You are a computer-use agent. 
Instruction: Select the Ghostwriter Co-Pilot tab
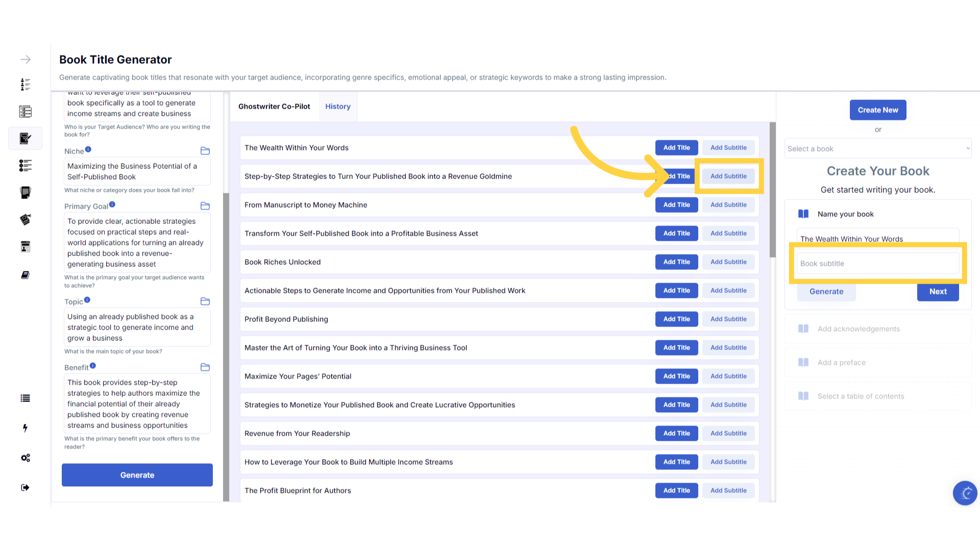[x=274, y=107]
